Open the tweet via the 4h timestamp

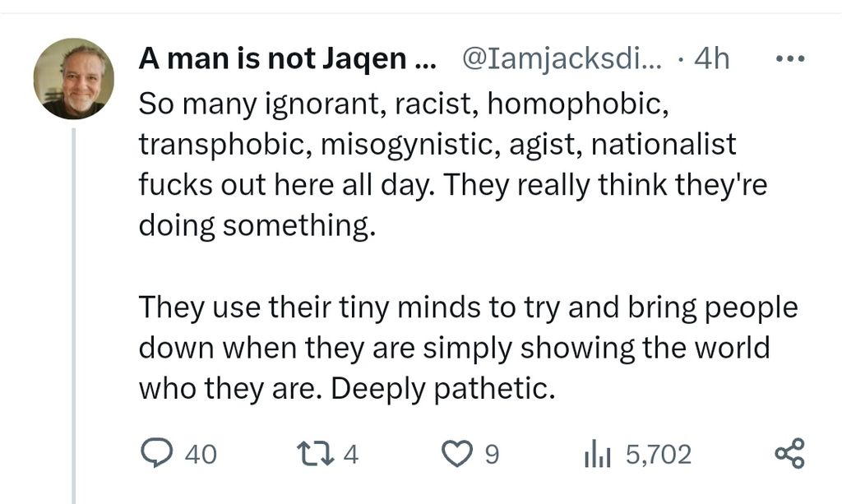coord(711,59)
